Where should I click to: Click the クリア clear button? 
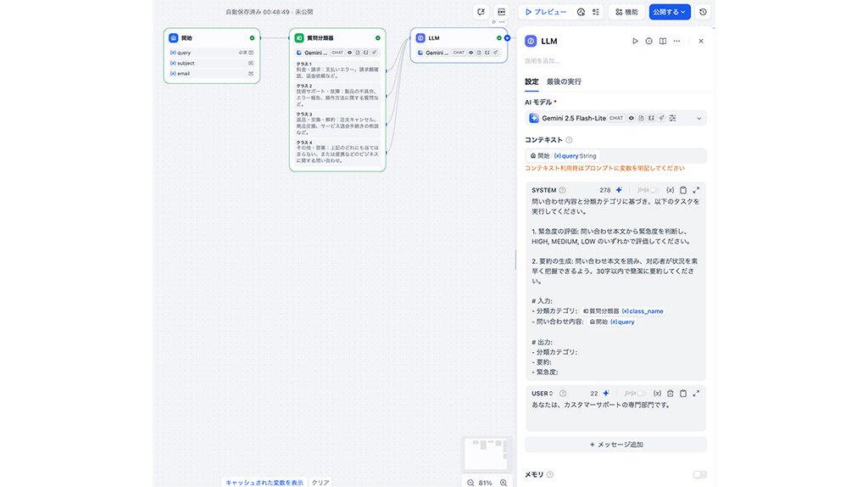coord(320,483)
